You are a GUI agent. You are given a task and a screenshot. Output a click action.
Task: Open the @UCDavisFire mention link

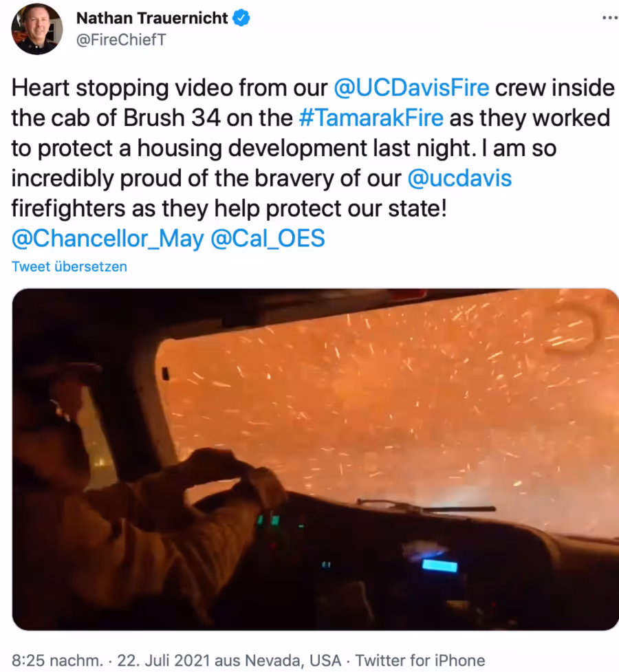(x=411, y=88)
